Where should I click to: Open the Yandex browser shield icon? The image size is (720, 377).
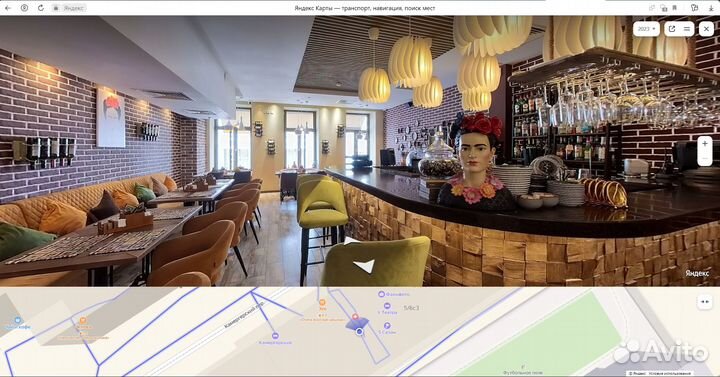tap(24, 8)
